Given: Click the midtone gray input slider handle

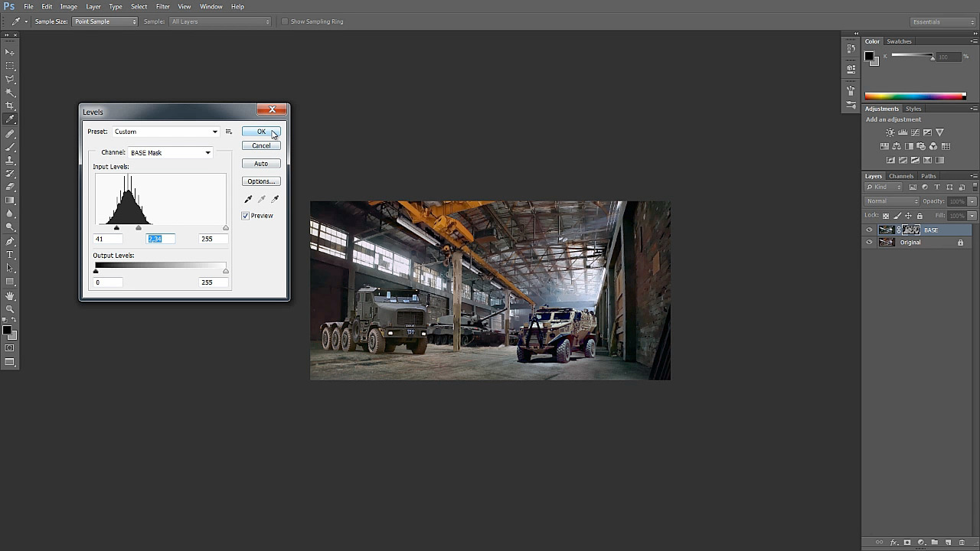Looking at the screenshot, I should [x=139, y=228].
